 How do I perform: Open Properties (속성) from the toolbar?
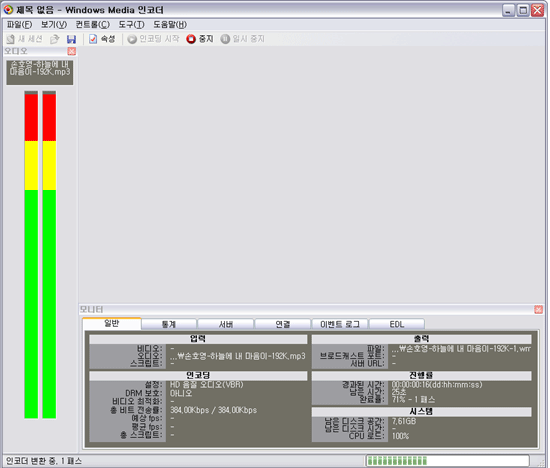pyautogui.click(x=102, y=39)
